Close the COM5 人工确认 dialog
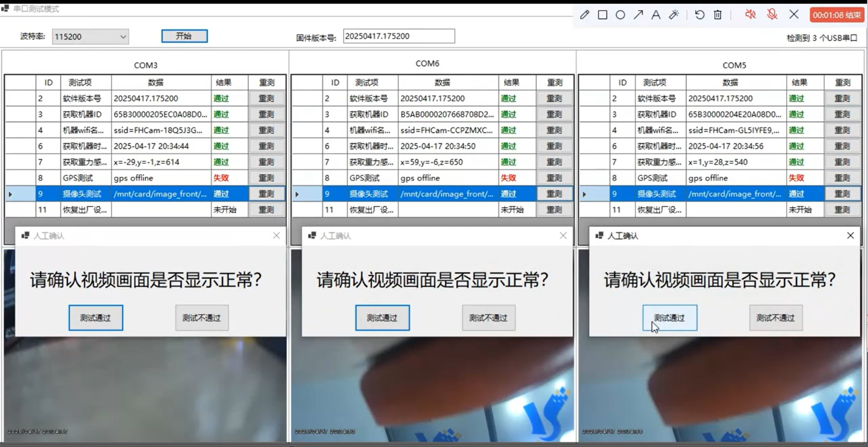Image resolution: width=868 pixels, height=447 pixels. (850, 236)
